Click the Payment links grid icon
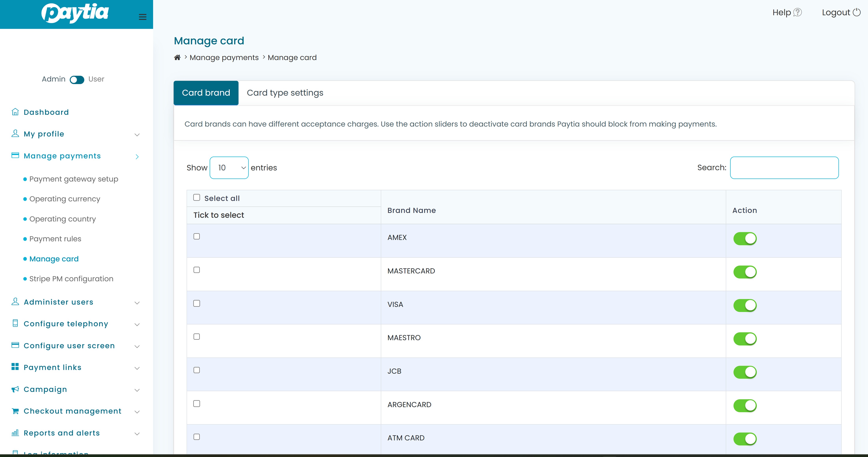 click(x=15, y=367)
